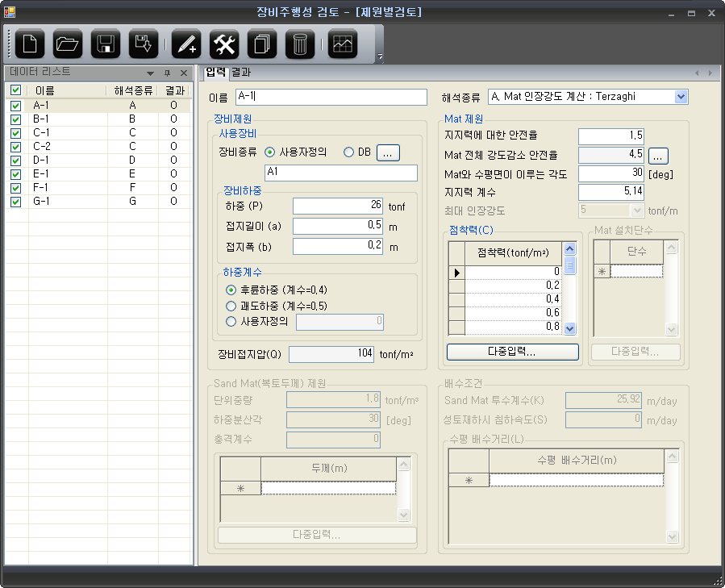Click the A1 equipment name field
Viewport: 725px width, 588px height.
click(341, 173)
